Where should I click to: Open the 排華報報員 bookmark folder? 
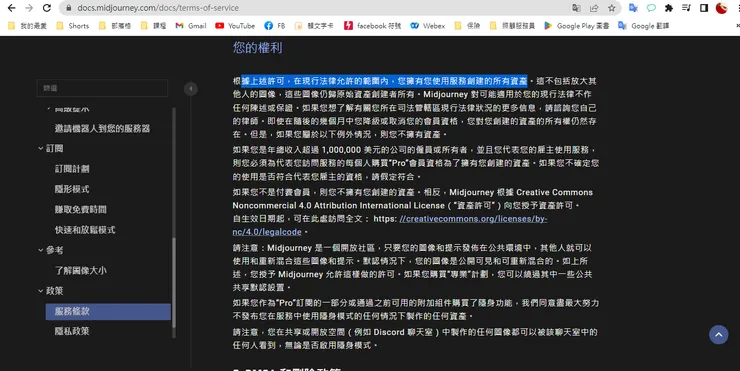[x=512, y=26]
